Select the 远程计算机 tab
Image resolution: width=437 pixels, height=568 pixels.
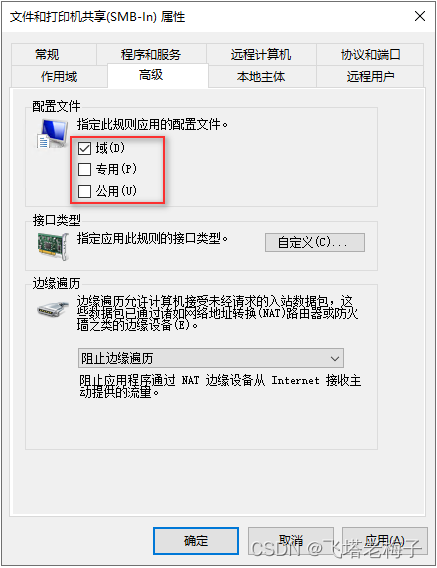pos(261,55)
